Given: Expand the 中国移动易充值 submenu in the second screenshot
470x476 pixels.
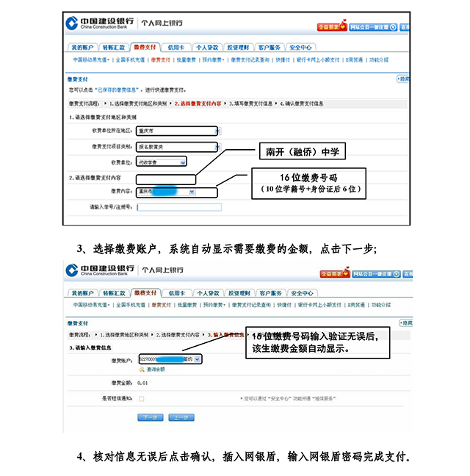Looking at the screenshot, I should 91,305.
